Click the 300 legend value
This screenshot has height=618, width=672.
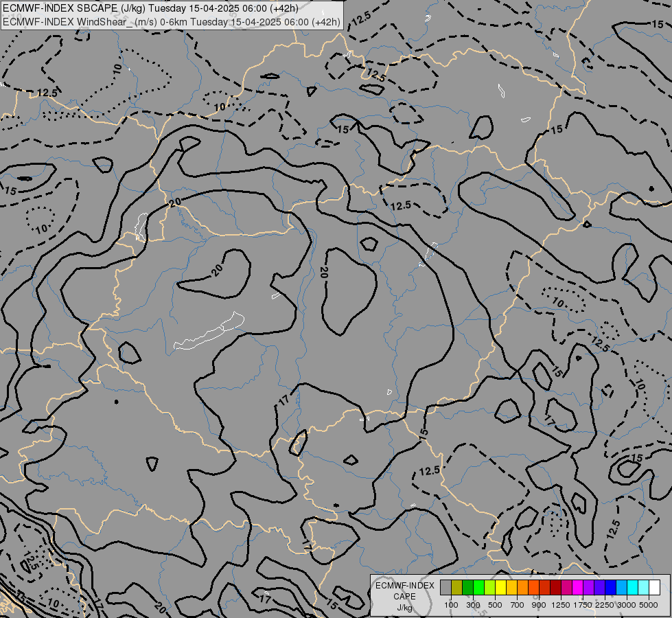click(x=473, y=605)
